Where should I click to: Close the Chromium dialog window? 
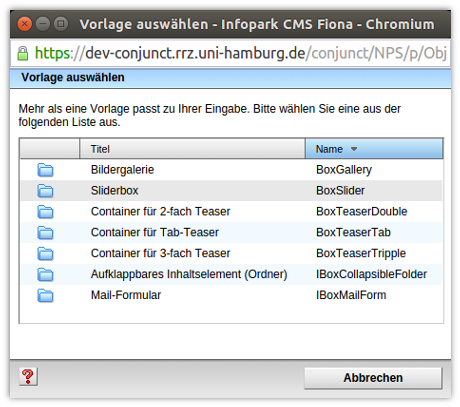coord(25,24)
